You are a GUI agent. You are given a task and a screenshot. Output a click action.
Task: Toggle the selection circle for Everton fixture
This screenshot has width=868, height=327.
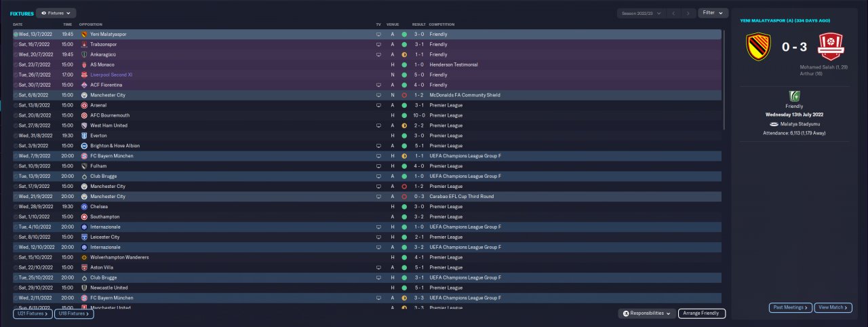(x=16, y=136)
